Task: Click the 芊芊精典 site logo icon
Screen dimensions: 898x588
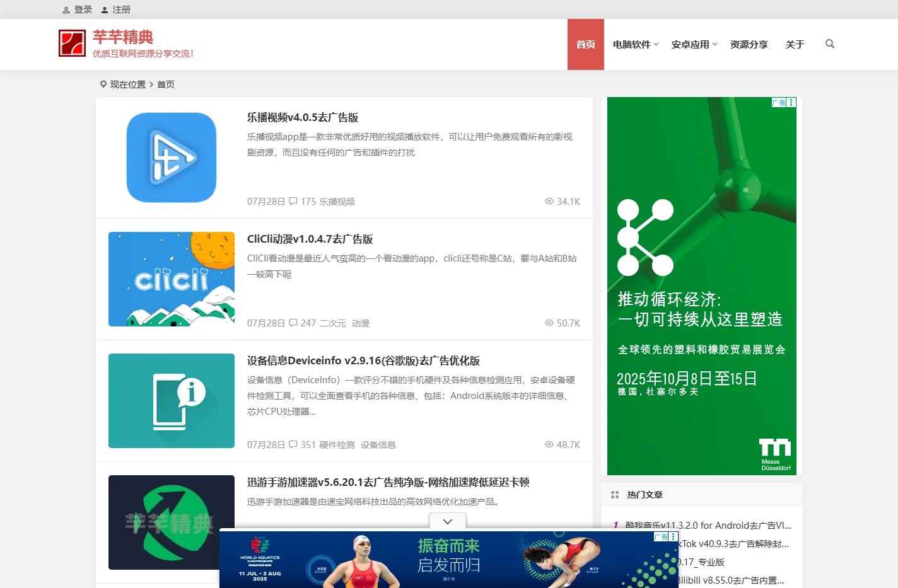Action: (x=72, y=43)
